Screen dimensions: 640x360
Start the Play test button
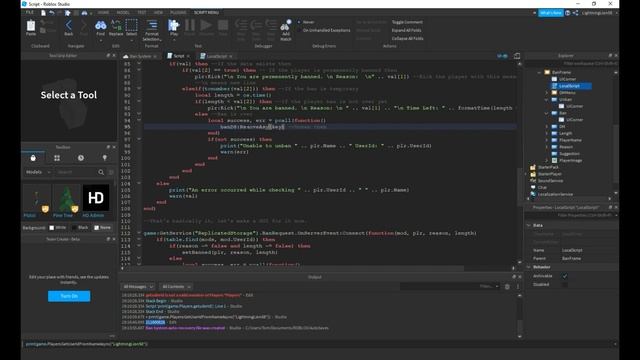pyautogui.click(x=173, y=26)
